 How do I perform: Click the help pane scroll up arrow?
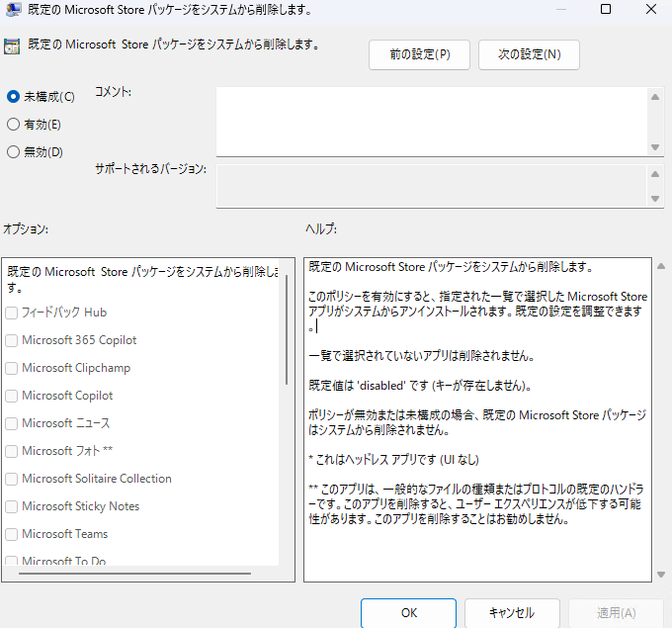[x=661, y=266]
